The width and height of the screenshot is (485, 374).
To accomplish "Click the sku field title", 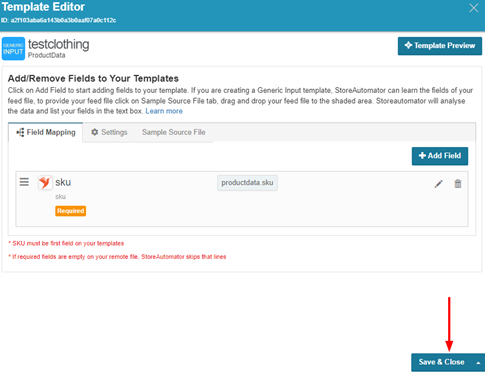I will tap(63, 182).
